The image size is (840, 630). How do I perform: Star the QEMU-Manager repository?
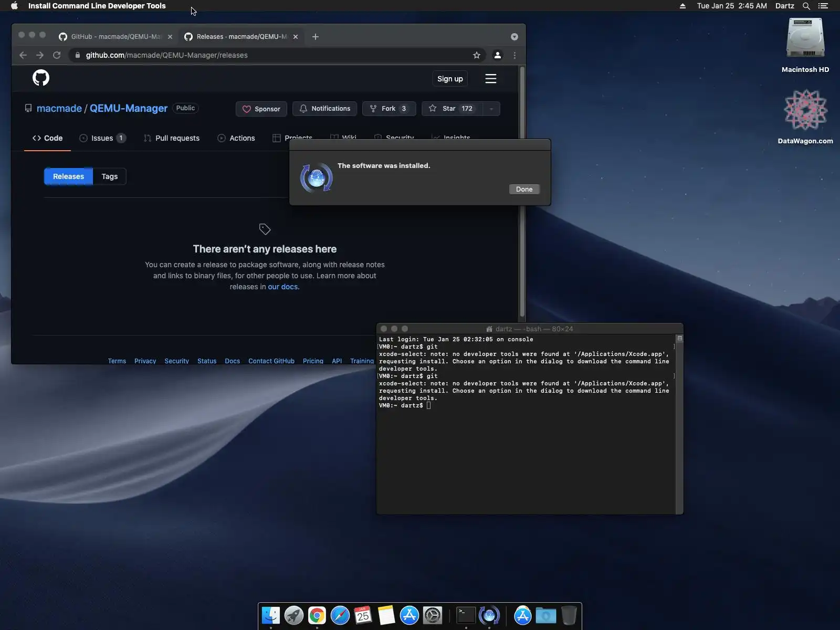[452, 109]
